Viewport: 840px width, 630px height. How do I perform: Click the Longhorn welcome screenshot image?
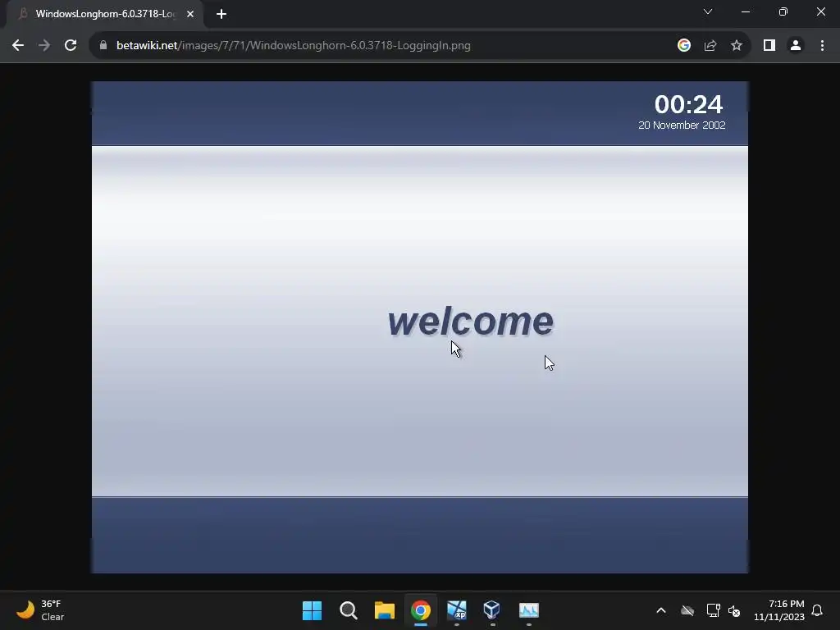tap(420, 327)
